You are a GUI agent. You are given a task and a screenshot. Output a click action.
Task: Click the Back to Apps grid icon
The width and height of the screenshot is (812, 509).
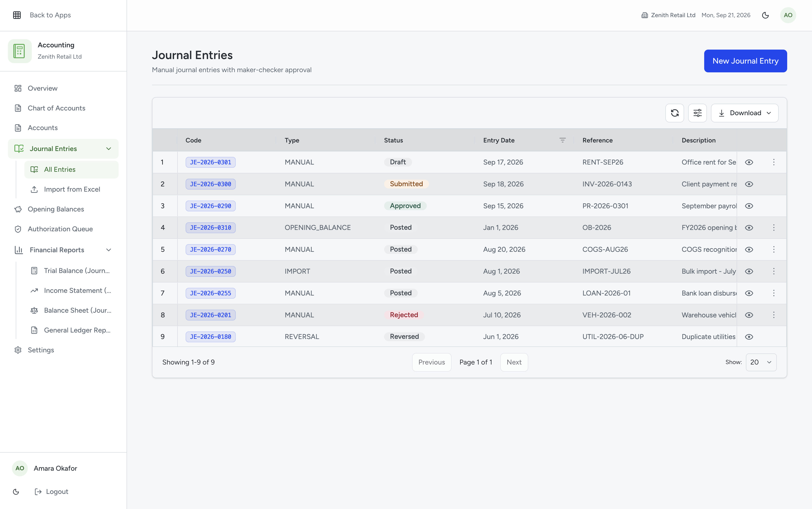coord(17,15)
